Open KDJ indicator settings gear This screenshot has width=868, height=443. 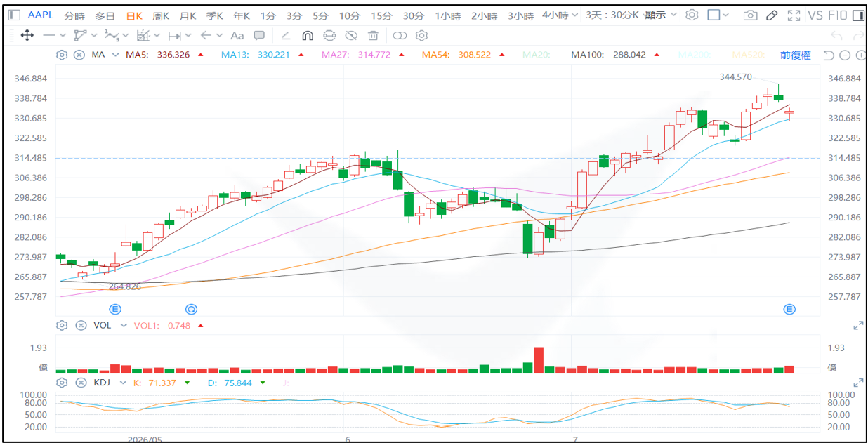(x=62, y=383)
